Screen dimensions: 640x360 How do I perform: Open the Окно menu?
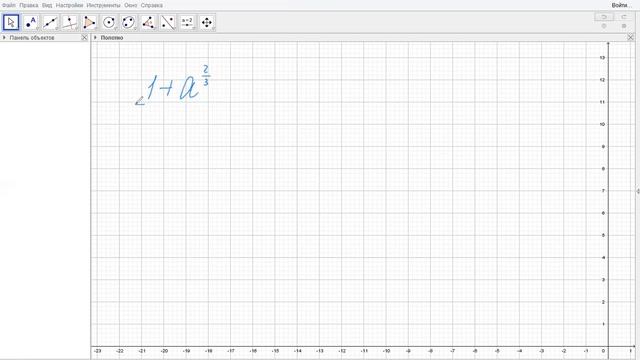(131, 5)
